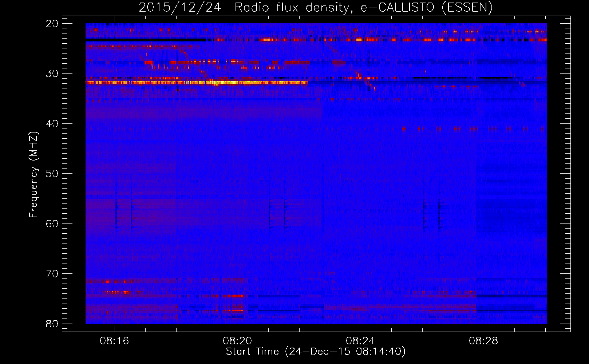Click the '50' frequency tick label
Screen dimensions: 589x364
tap(52, 174)
